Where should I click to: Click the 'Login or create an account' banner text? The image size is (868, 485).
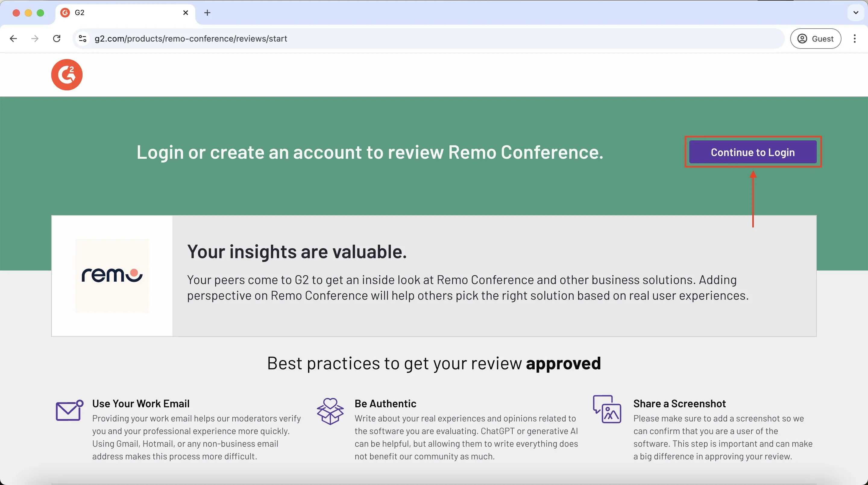point(370,152)
